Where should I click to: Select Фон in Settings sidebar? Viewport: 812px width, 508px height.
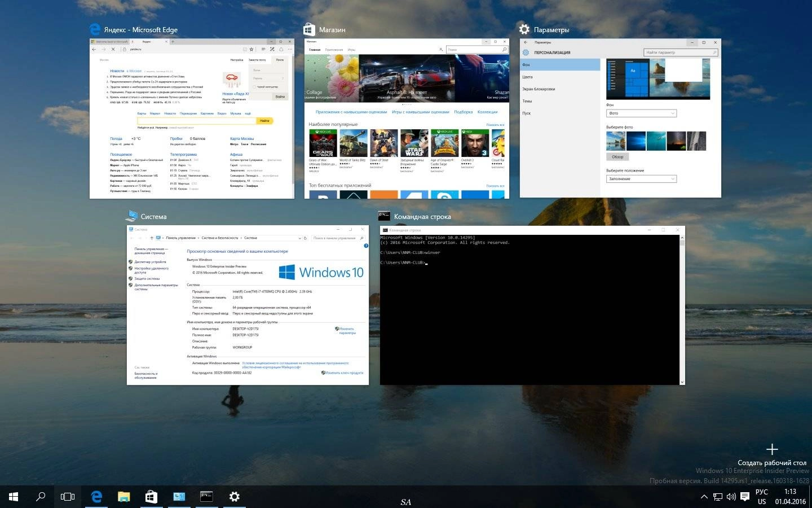[560, 65]
